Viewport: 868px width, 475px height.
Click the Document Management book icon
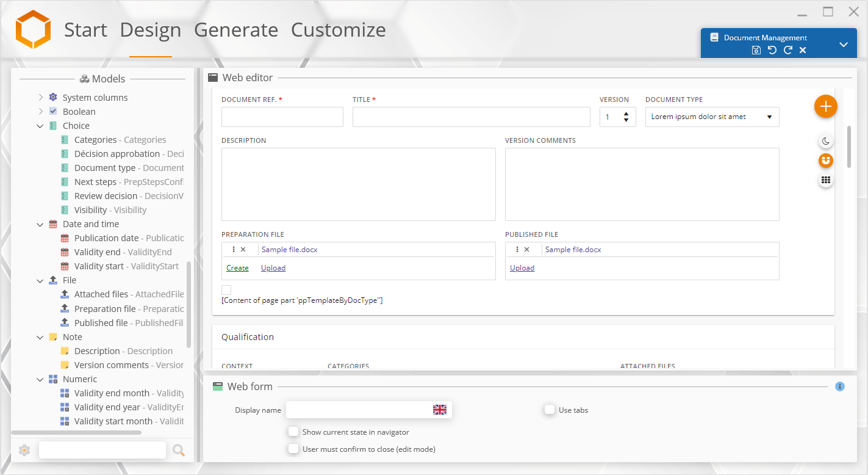pos(714,37)
